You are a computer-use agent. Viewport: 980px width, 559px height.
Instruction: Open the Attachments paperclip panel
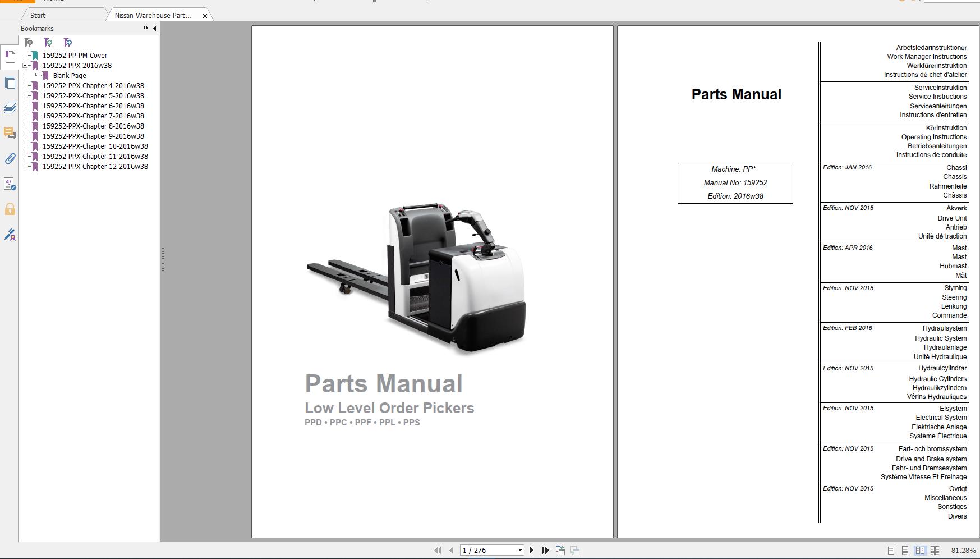tap(10, 159)
